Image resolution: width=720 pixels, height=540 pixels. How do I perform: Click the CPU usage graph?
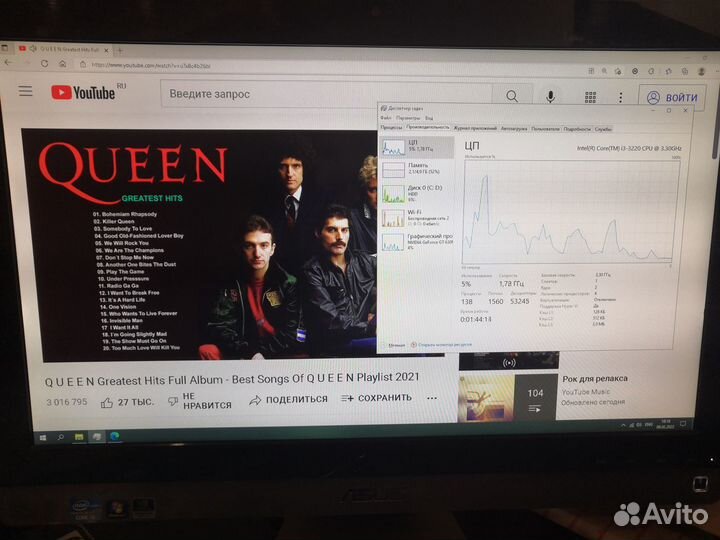[569, 211]
